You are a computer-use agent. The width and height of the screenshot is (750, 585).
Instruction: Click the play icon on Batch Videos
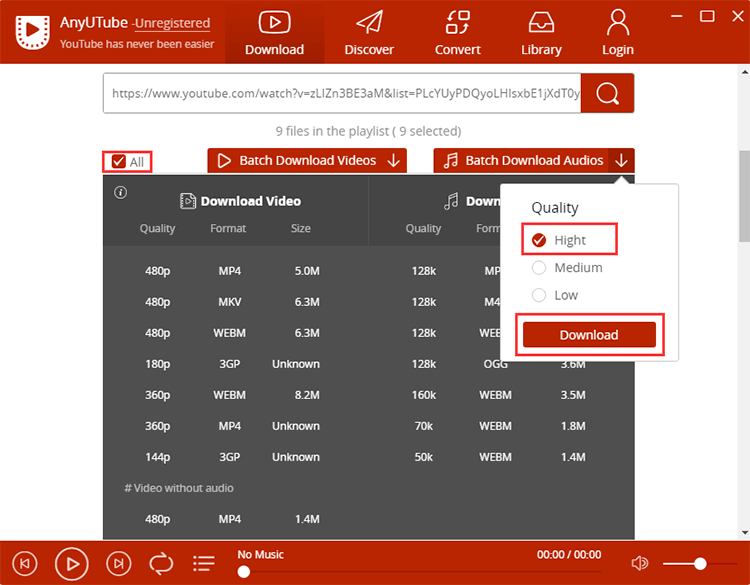coord(224,160)
